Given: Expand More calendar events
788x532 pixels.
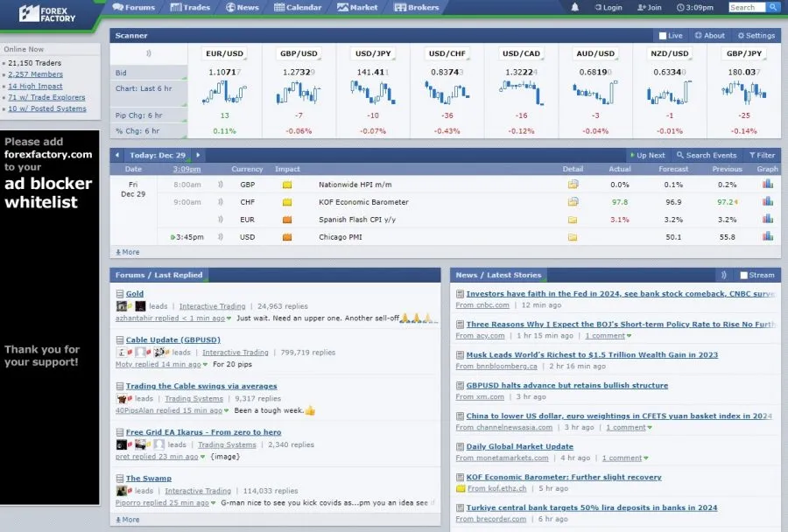Looking at the screenshot, I should pyautogui.click(x=128, y=252).
